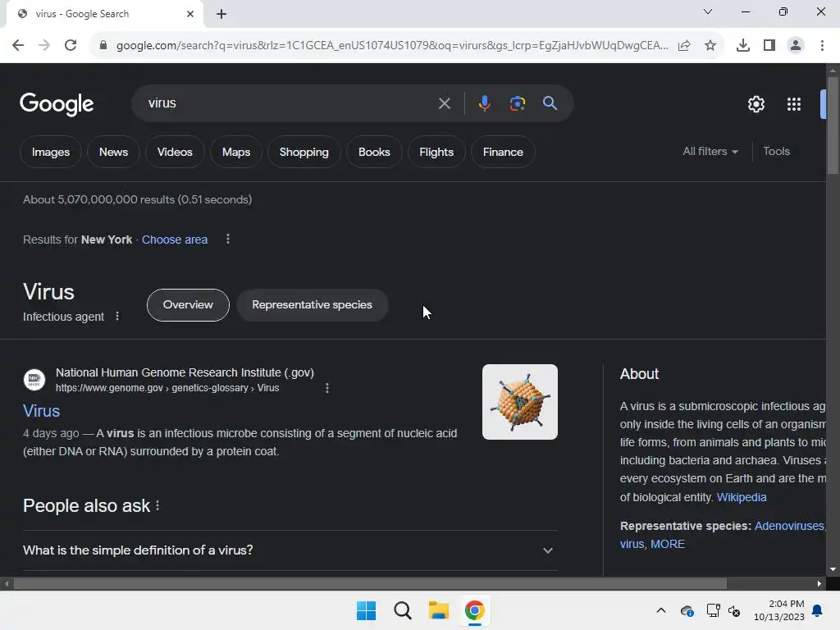Click MORE under Representative species

668,544
